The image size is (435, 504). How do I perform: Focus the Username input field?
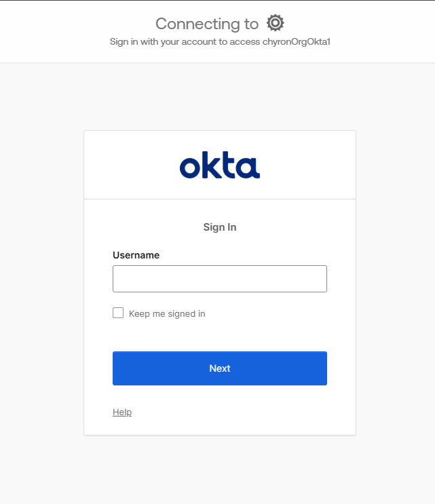[x=219, y=279]
